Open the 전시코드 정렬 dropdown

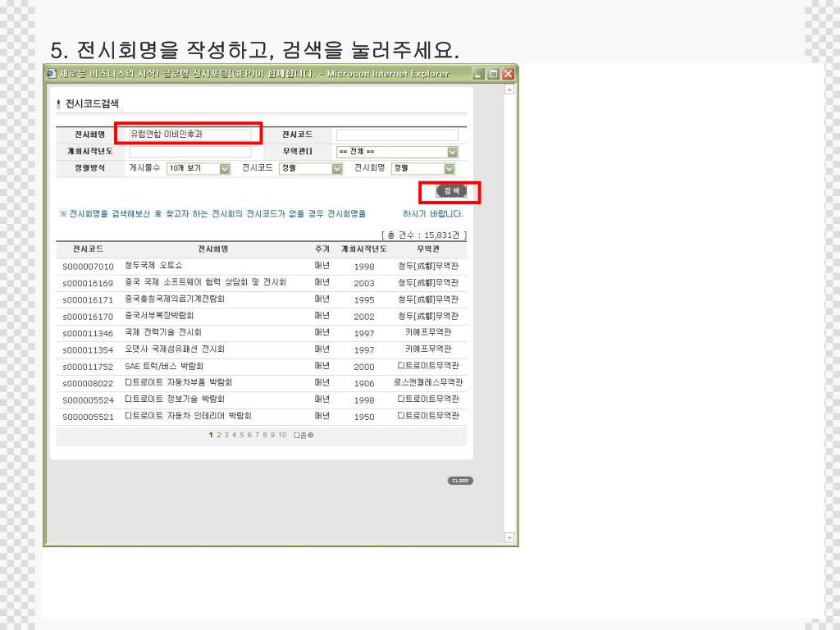tap(311, 168)
